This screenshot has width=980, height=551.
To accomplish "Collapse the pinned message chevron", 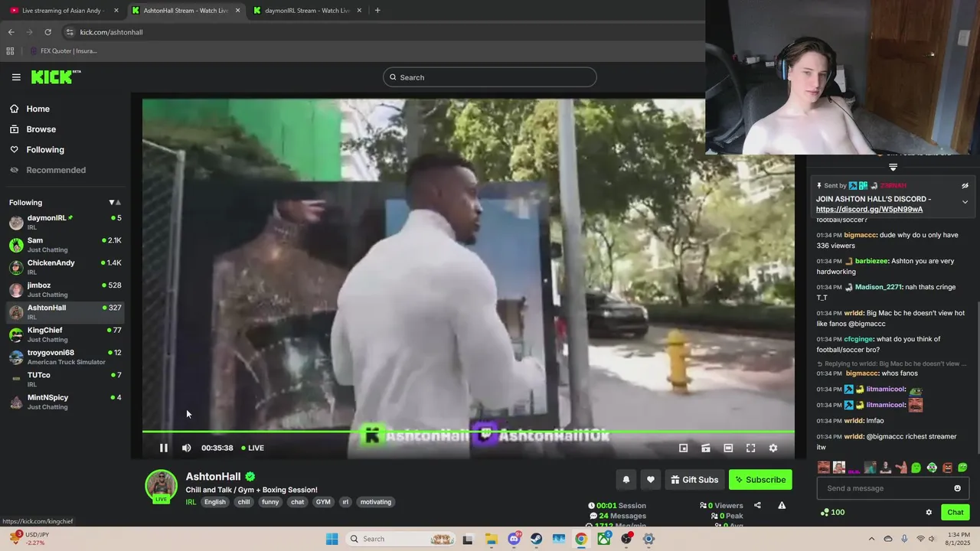I will [x=965, y=202].
